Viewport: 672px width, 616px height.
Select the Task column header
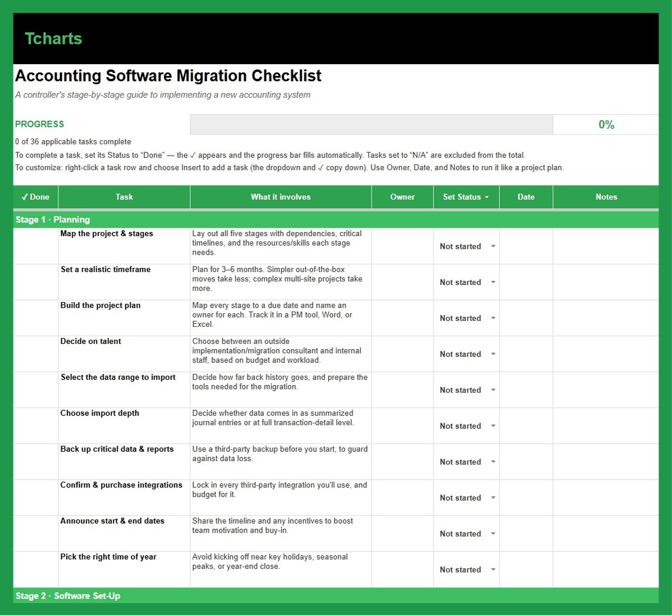124,197
